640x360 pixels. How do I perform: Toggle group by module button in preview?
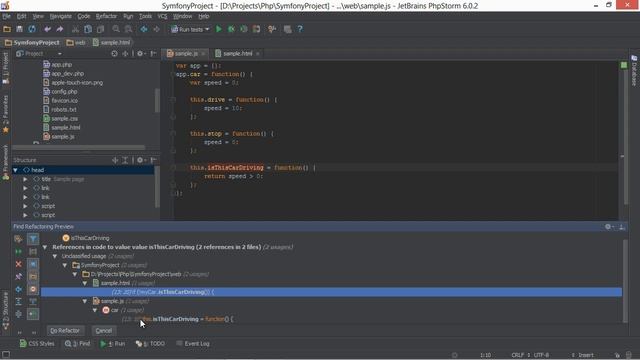[x=33, y=264]
